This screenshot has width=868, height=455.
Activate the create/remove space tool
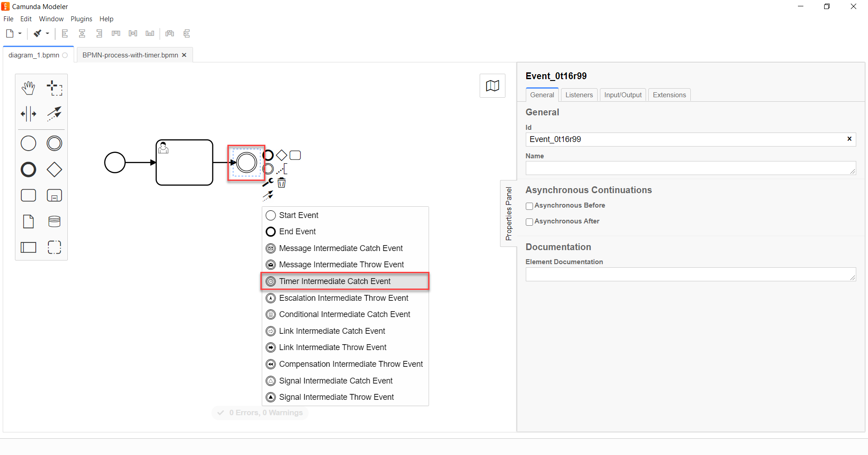tap(28, 114)
